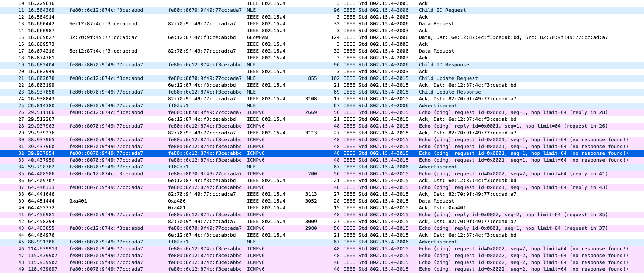Screen dimensions: 644x273
Task: Select packet 34 Advertisement at 59.798762
Action: pyautogui.click(x=322, y=167)
